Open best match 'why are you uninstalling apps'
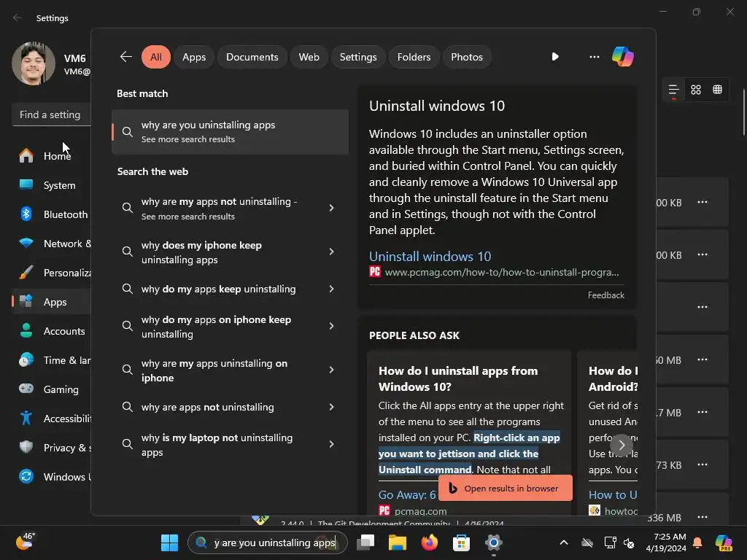This screenshot has height=560, width=747. 230,132
